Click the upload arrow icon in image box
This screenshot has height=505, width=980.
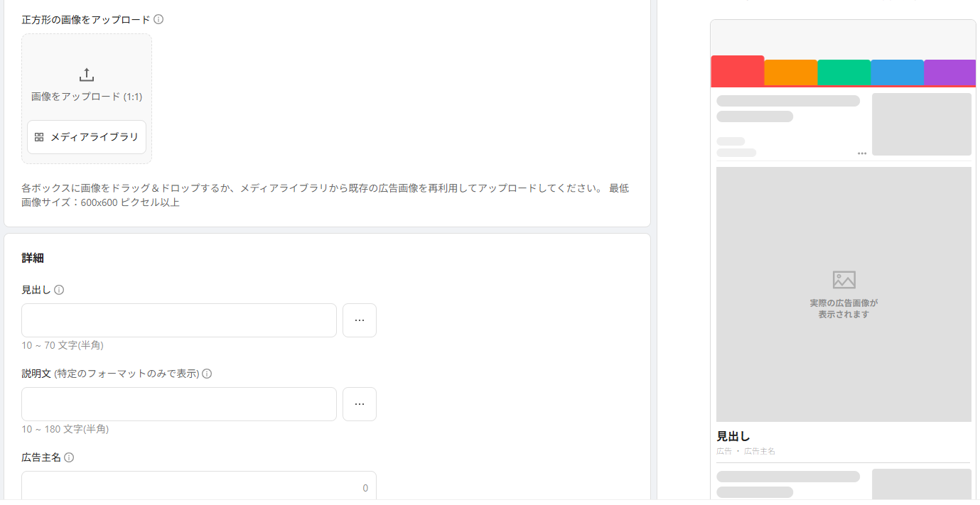point(87,75)
